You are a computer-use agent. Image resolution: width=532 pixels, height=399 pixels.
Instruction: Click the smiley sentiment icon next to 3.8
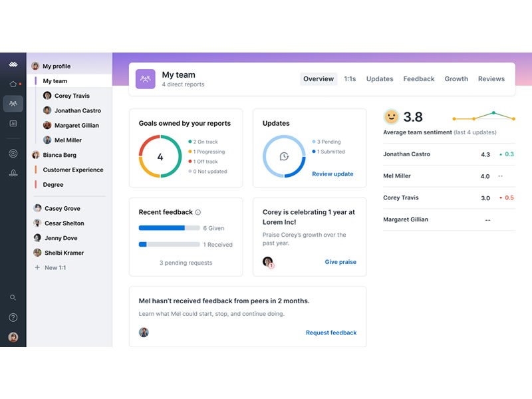[x=392, y=116]
